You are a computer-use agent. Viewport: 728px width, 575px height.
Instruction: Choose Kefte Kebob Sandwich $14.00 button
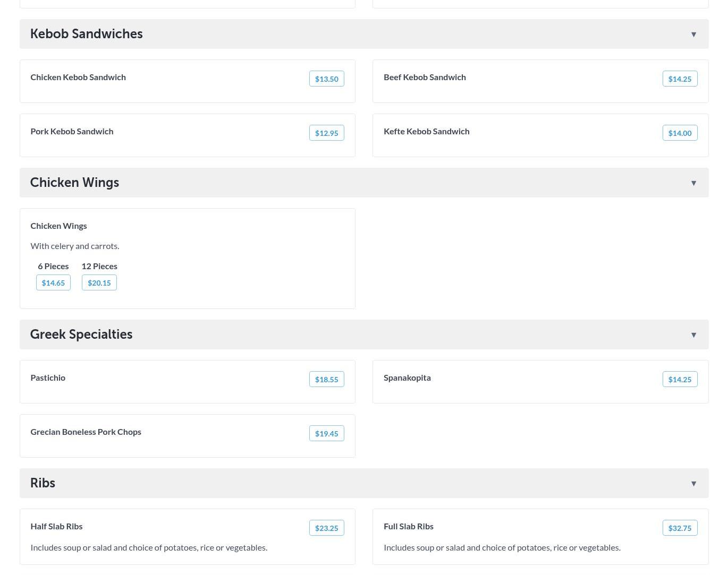(680, 133)
